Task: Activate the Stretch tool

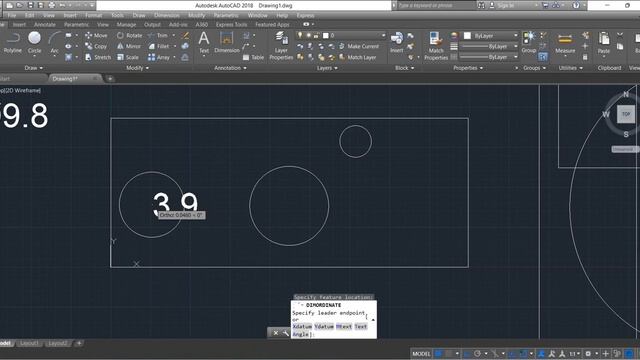Action: click(x=98, y=58)
